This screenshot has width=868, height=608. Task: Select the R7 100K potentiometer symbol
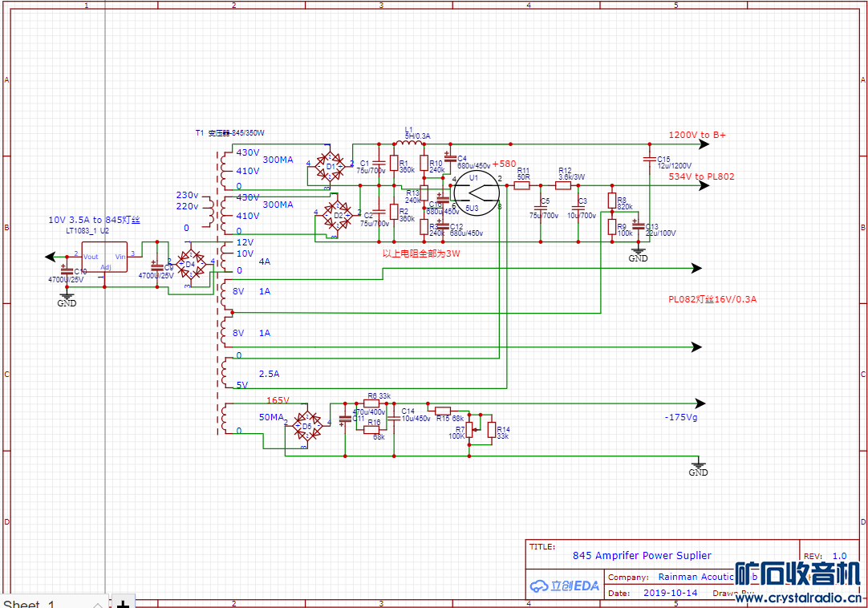pyautogui.click(x=469, y=432)
